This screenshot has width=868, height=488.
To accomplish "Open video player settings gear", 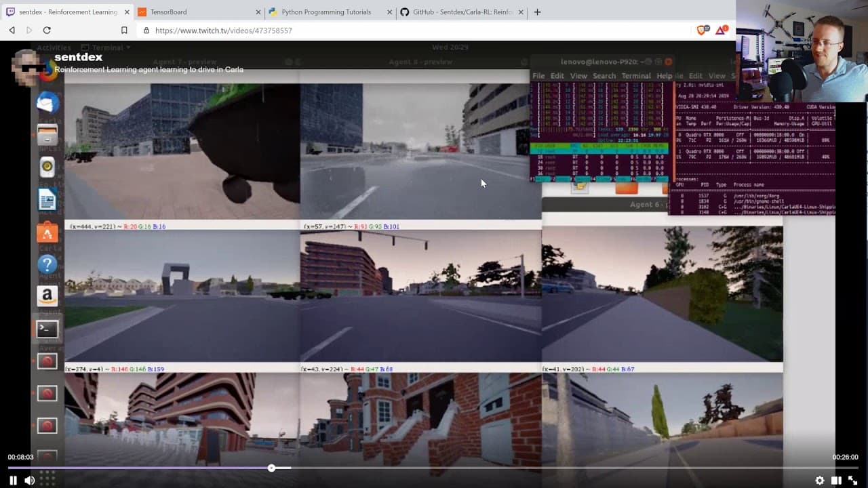I will [820, 481].
